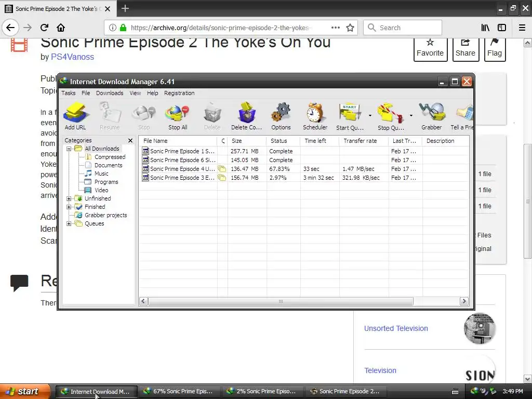The height and width of the screenshot is (399, 532).
Task: Expand the Finished category node
Action: [x=69, y=207]
